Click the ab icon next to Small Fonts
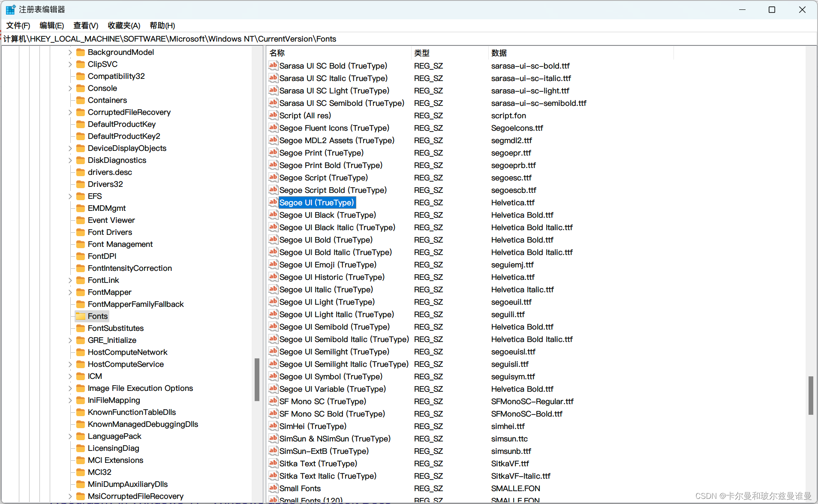This screenshot has height=504, width=818. (273, 488)
